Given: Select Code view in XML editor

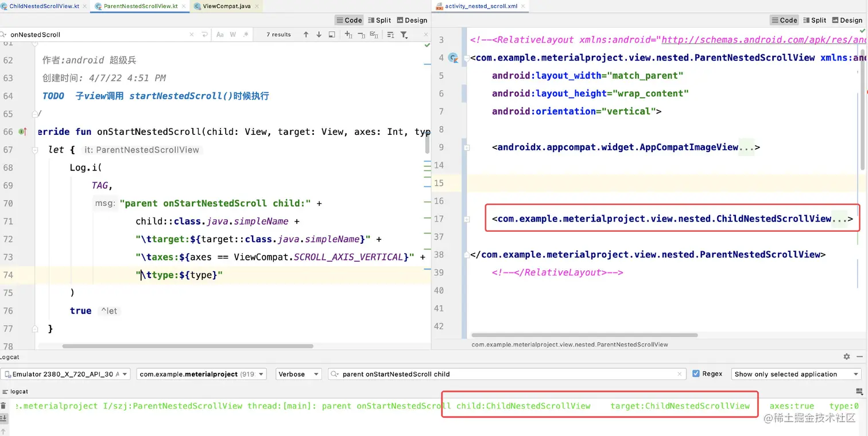Looking at the screenshot, I should click(784, 20).
